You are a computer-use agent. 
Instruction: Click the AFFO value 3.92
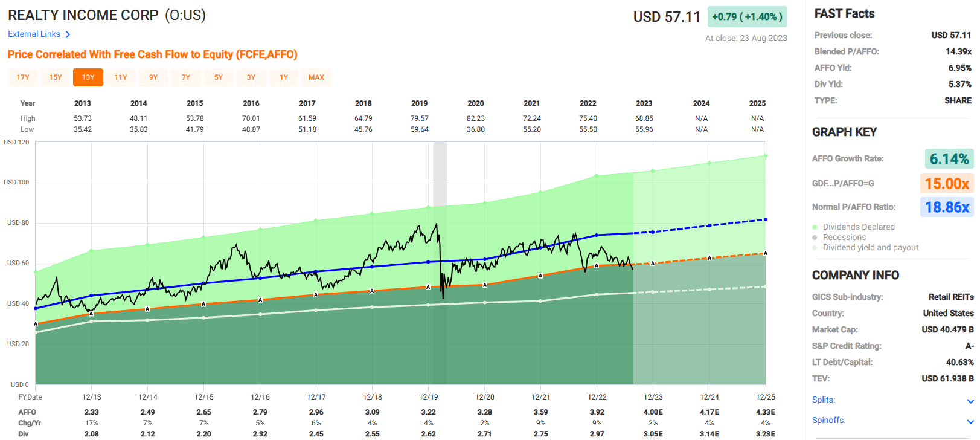(x=597, y=412)
